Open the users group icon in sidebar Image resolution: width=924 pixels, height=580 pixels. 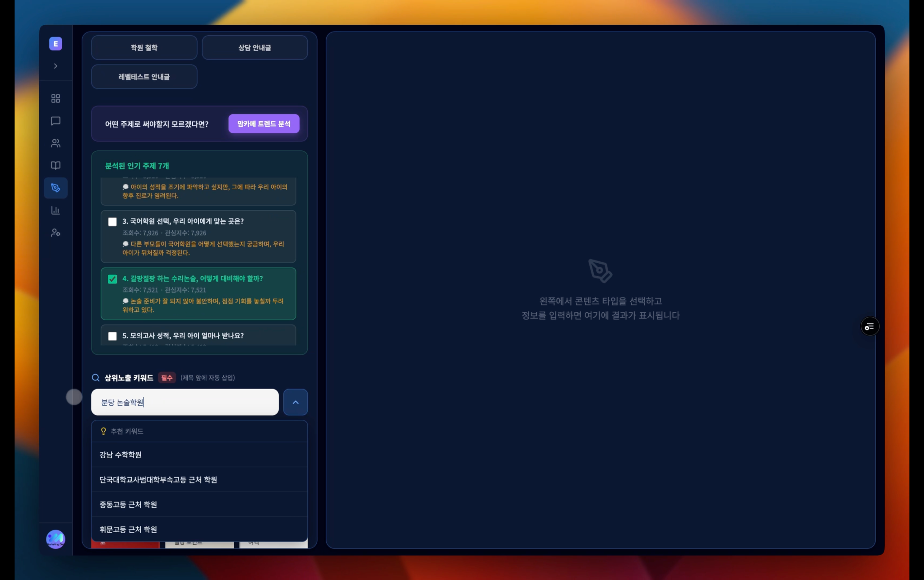tap(55, 143)
